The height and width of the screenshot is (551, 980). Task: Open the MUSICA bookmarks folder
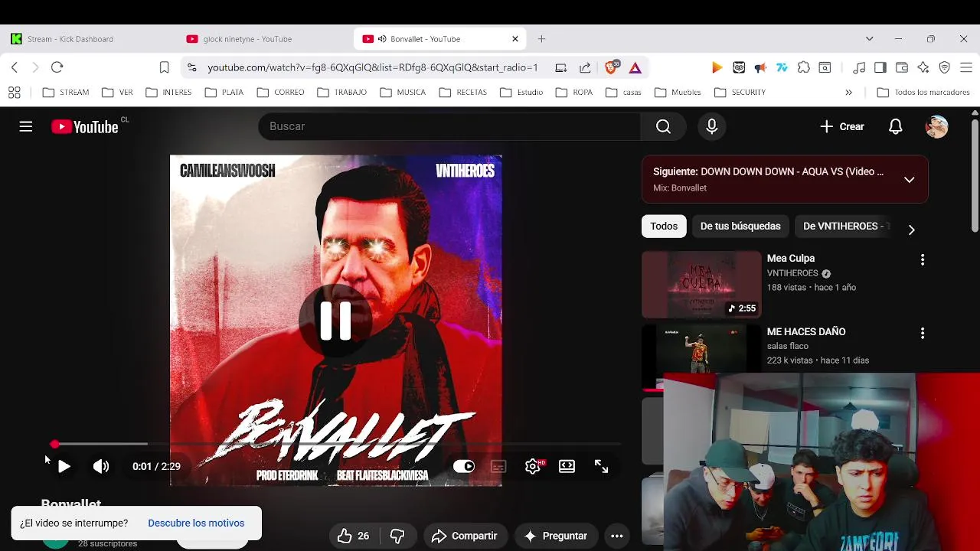click(x=403, y=93)
